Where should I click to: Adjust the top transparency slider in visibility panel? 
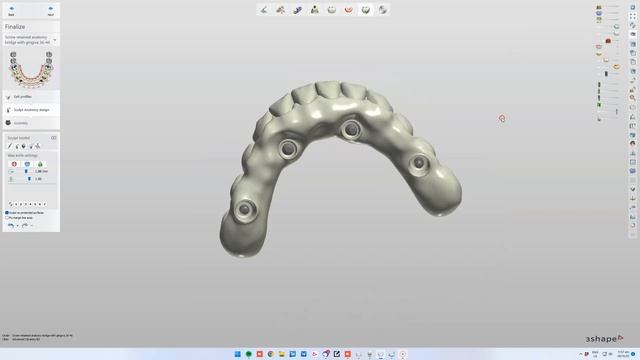tap(612, 7)
